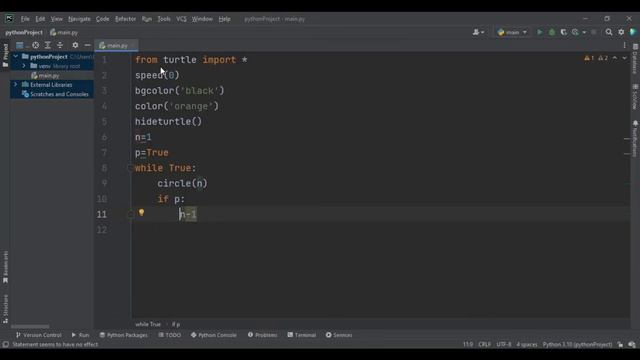This screenshot has width=640, height=360.
Task: Run the main configuration with green play icon
Action: pyautogui.click(x=540, y=32)
